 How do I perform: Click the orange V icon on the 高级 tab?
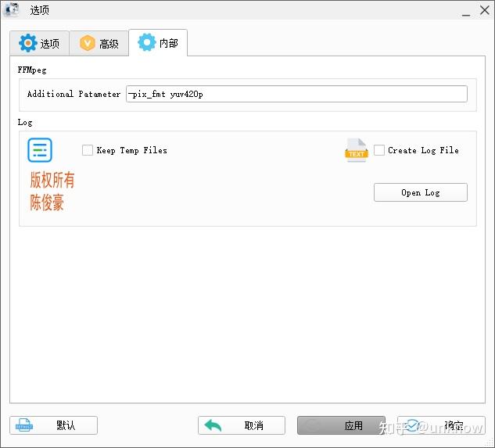(87, 43)
